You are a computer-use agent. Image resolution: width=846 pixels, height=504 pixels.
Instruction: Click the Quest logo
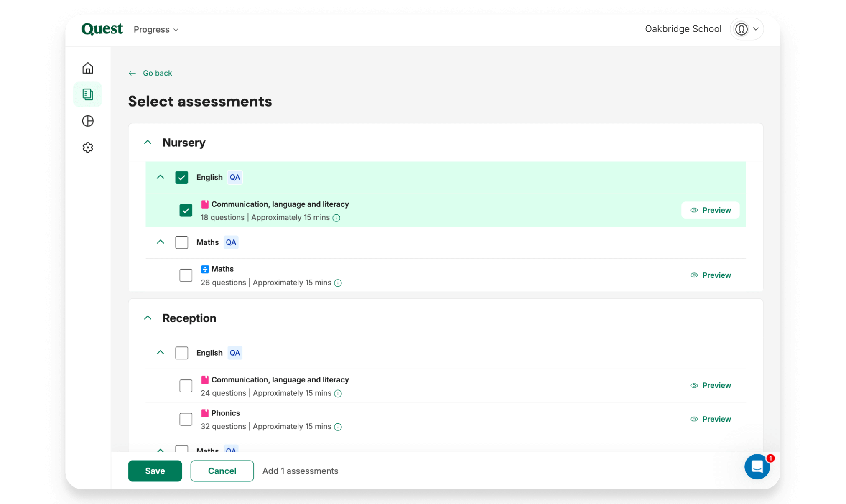(x=102, y=29)
